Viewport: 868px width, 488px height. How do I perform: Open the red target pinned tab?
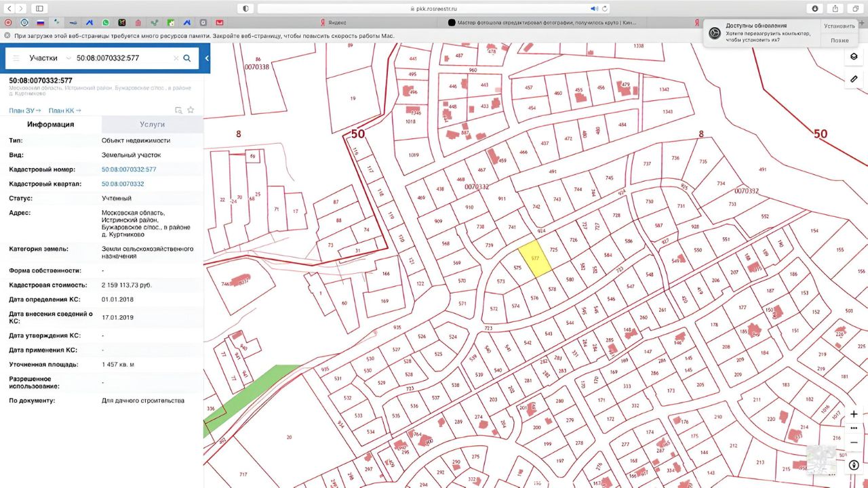pyautogui.click(x=8, y=22)
